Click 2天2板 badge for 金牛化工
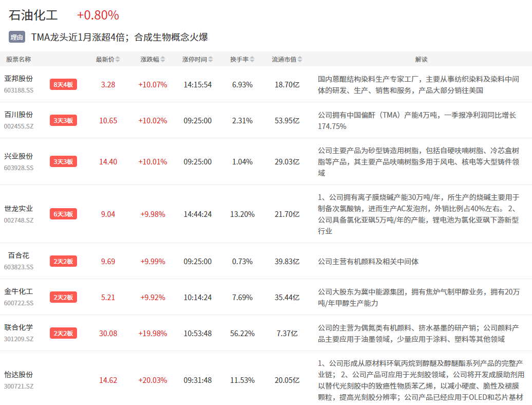The width and height of the screenshot is (532, 405). click(64, 298)
